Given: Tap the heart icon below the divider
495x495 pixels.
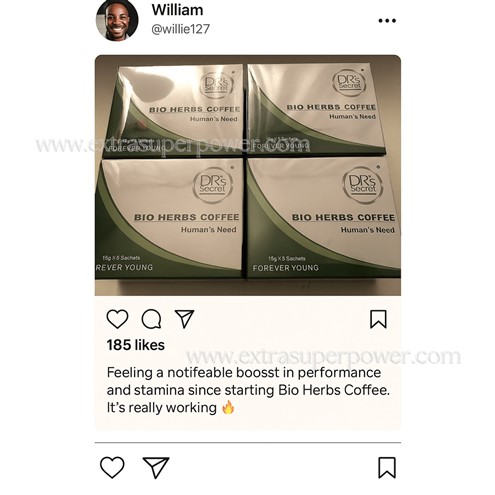Looking at the screenshot, I should [x=112, y=467].
